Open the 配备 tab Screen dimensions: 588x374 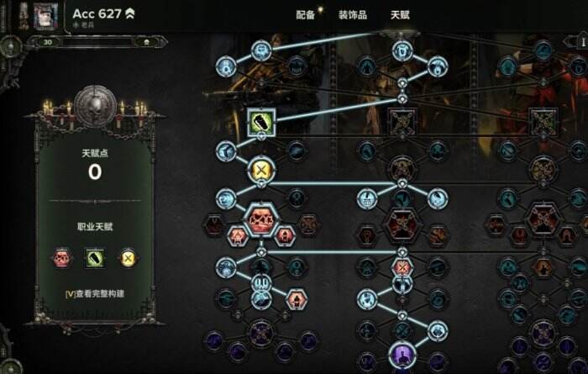point(305,15)
